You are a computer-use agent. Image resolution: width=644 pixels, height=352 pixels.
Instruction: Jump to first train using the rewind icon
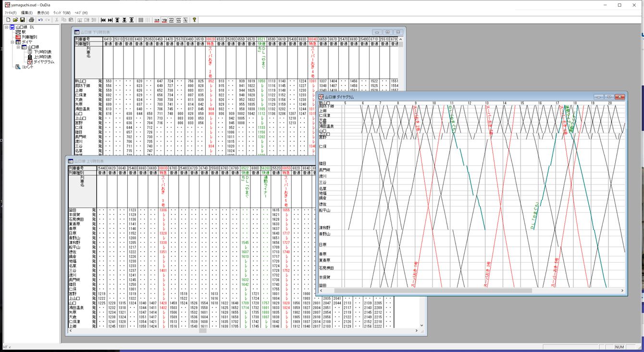point(103,20)
